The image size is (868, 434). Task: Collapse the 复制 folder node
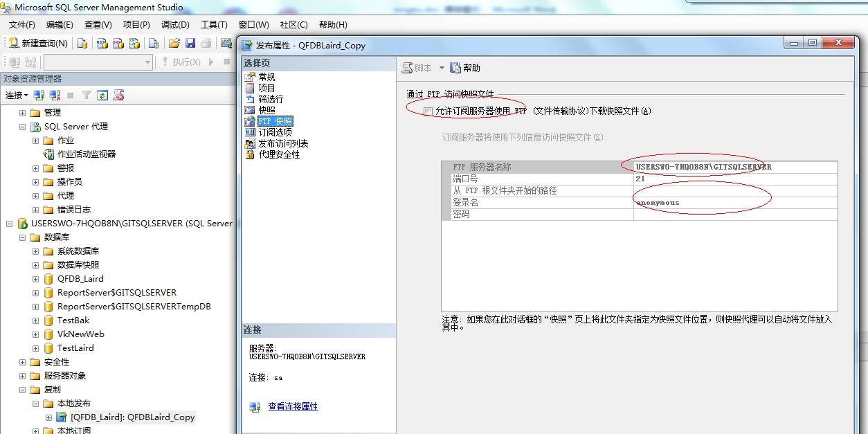22,390
